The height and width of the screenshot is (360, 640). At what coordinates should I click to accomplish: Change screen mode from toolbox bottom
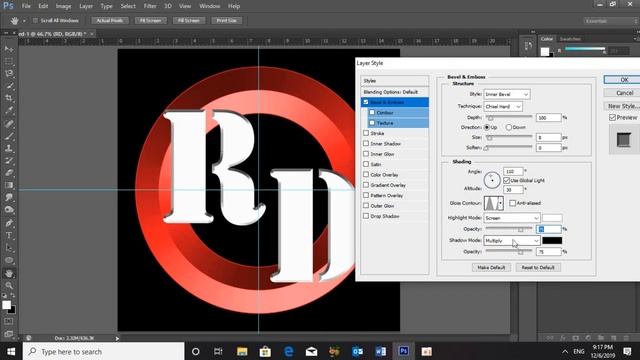coord(9,334)
